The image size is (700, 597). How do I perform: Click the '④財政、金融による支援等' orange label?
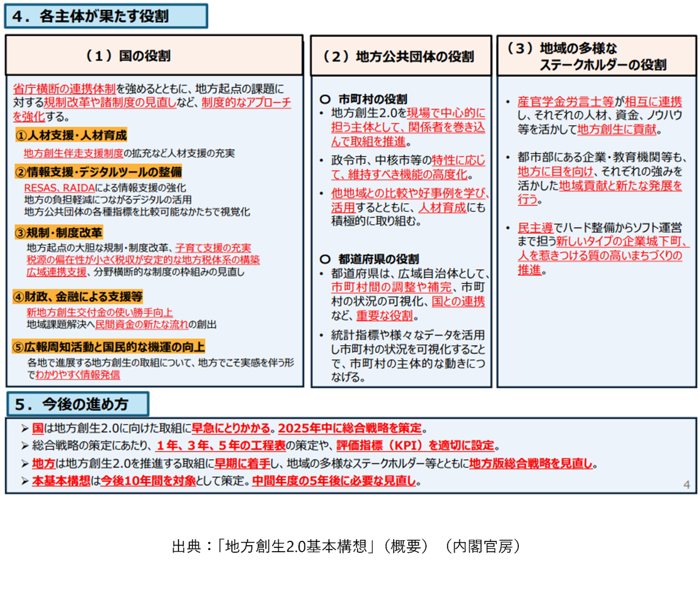(78, 297)
